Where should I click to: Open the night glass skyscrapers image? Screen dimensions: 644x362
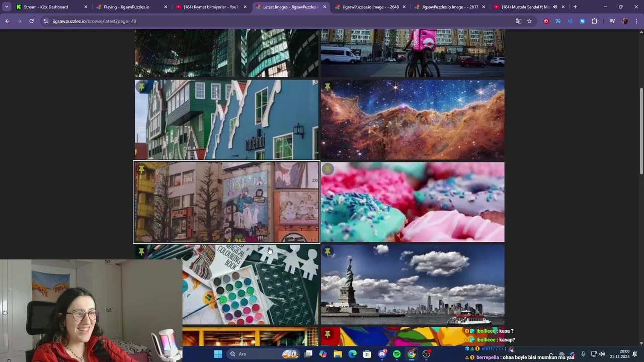coord(226,53)
